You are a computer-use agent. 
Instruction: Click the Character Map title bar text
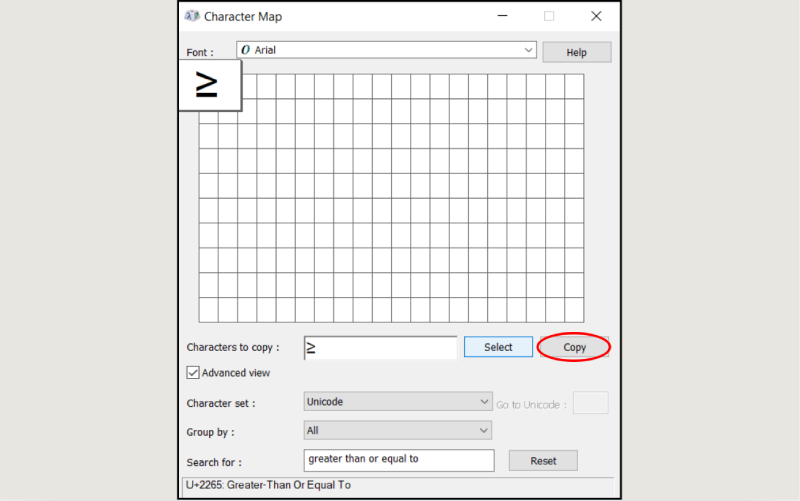[243, 16]
